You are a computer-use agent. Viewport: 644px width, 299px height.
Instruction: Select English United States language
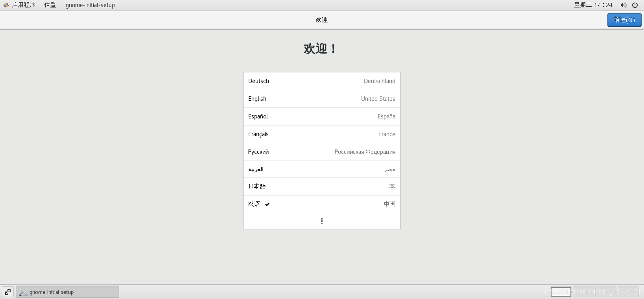tap(322, 99)
